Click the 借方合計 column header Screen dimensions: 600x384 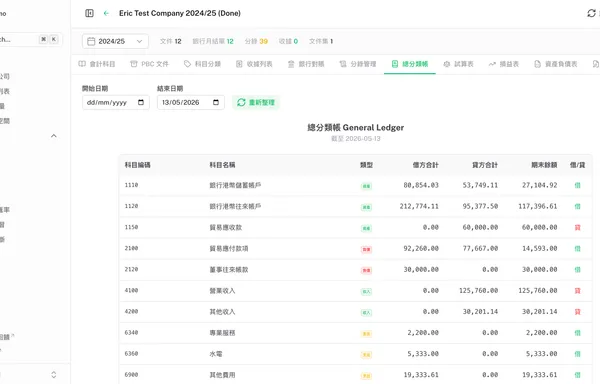tap(426, 165)
